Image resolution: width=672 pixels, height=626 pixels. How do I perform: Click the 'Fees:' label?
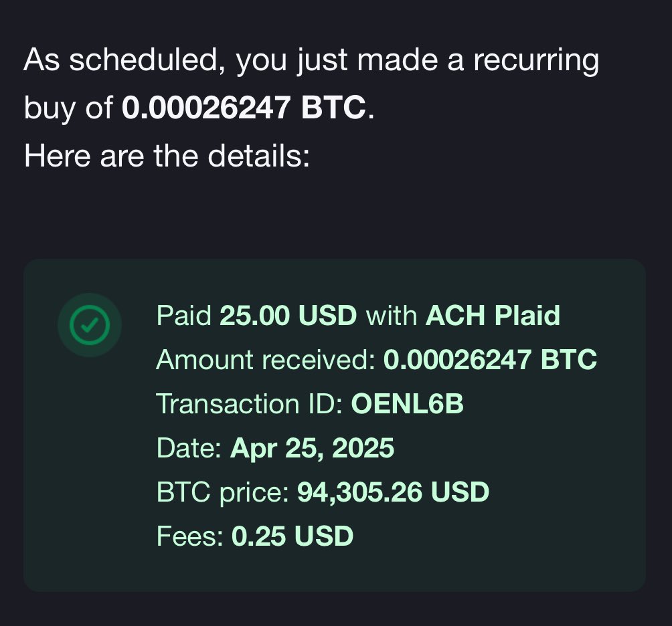(190, 536)
